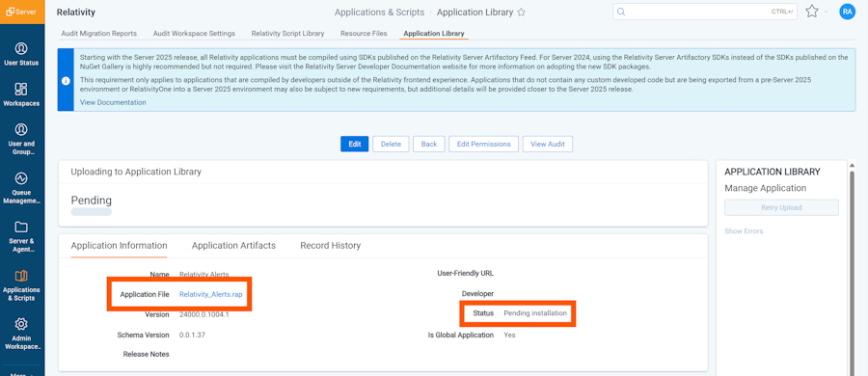Image resolution: width=868 pixels, height=376 pixels.
Task: Open the Application Artifacts tab
Action: pos(233,245)
